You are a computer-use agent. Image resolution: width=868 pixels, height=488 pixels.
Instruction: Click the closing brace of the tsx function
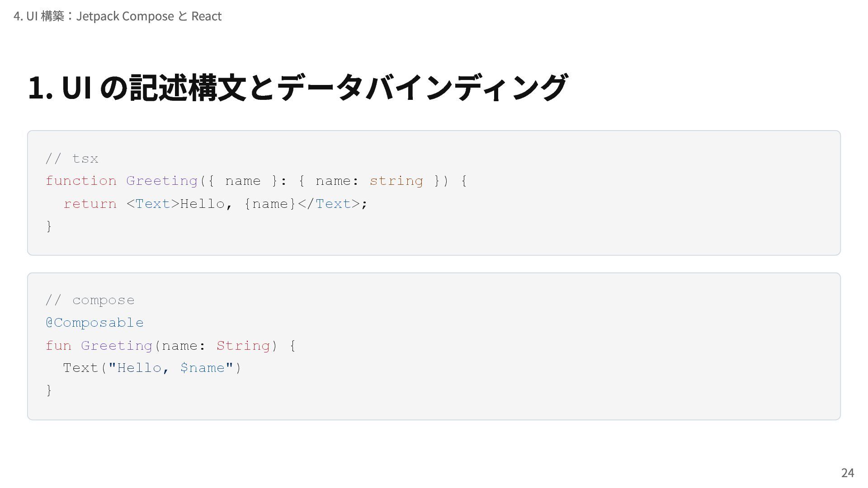(49, 226)
